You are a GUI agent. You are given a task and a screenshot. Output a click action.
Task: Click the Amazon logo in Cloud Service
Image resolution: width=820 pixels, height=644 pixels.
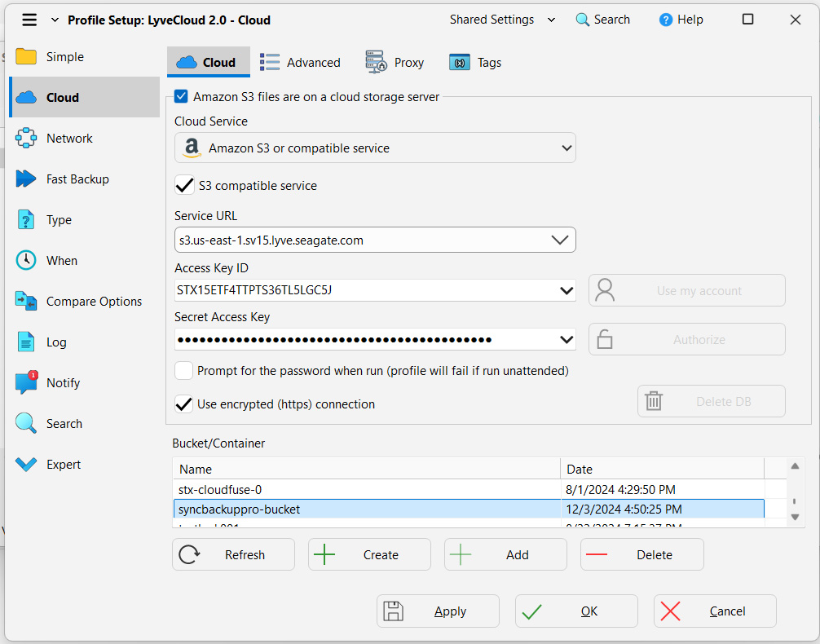coord(192,148)
